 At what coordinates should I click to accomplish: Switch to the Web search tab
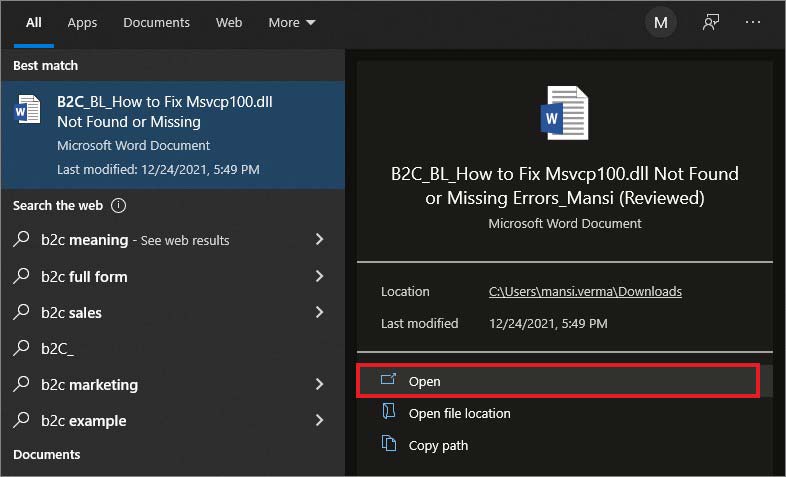(x=229, y=23)
